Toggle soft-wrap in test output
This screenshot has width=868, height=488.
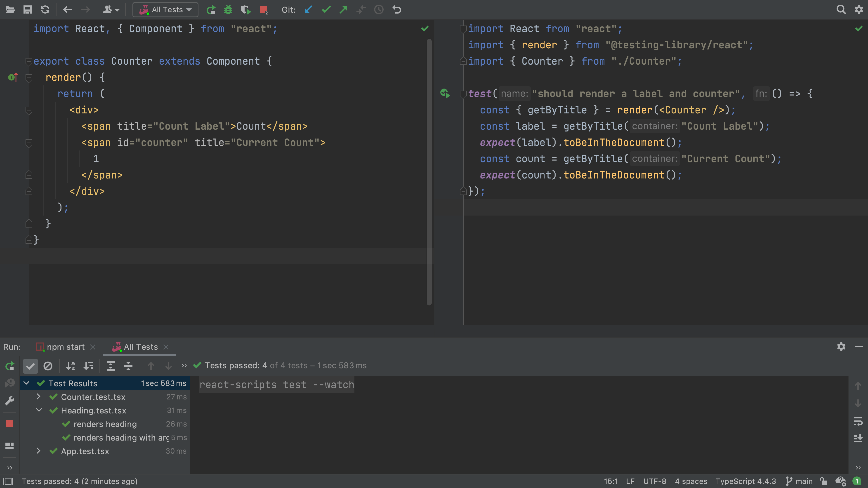click(858, 421)
